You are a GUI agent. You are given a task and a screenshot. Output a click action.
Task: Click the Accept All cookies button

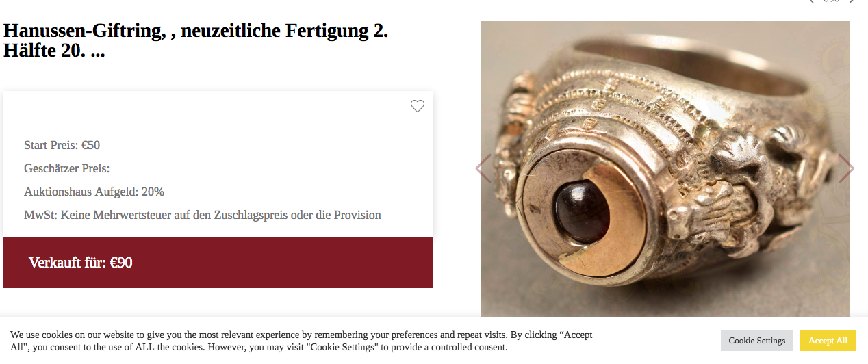pos(828,341)
